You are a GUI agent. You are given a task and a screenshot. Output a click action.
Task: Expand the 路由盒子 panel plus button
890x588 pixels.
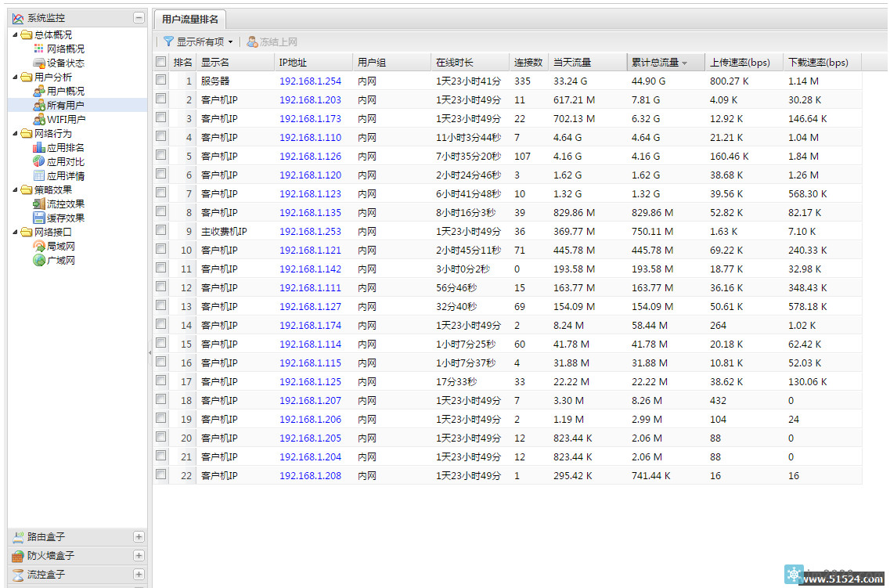[139, 536]
